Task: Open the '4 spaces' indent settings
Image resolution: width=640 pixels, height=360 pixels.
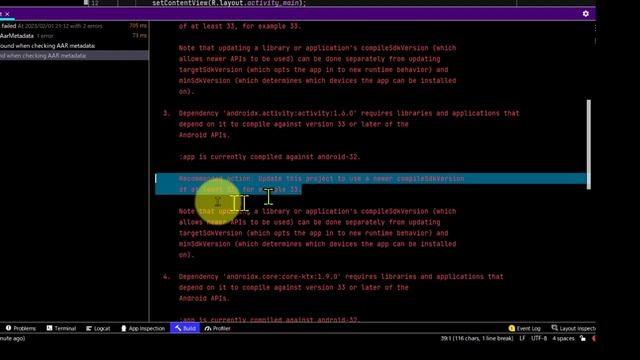Action: click(563, 338)
